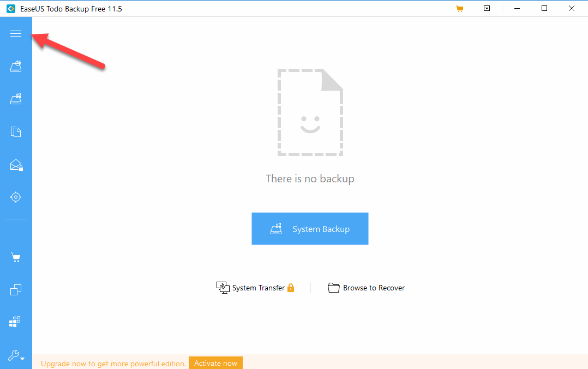Close the EaseUS Todo Backup window

tap(571, 8)
